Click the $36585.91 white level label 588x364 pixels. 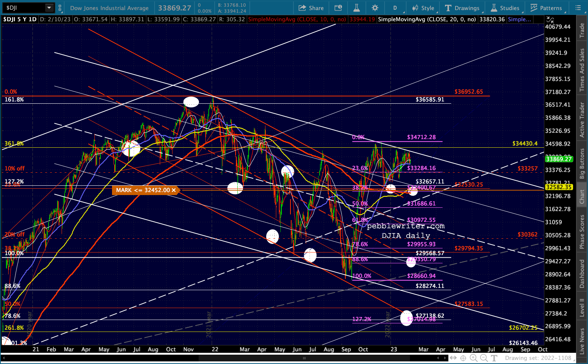tap(430, 100)
